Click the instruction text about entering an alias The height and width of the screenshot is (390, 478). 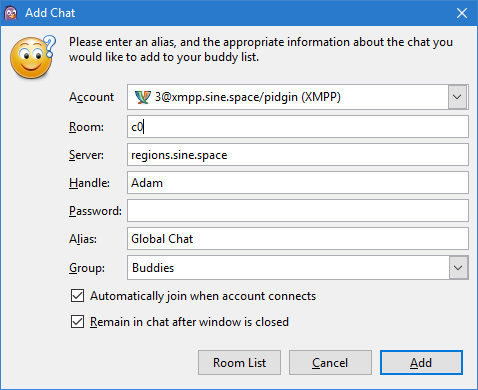[261, 50]
